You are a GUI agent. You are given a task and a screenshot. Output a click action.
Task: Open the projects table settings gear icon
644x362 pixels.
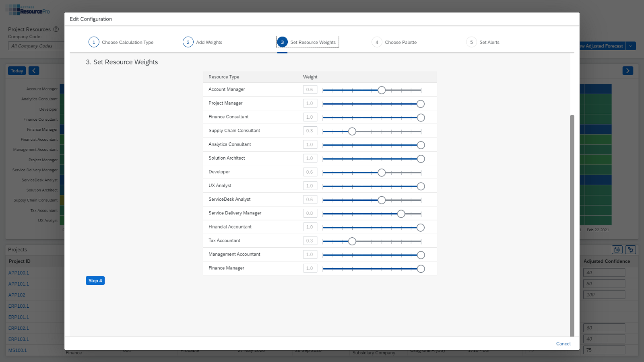click(x=630, y=250)
